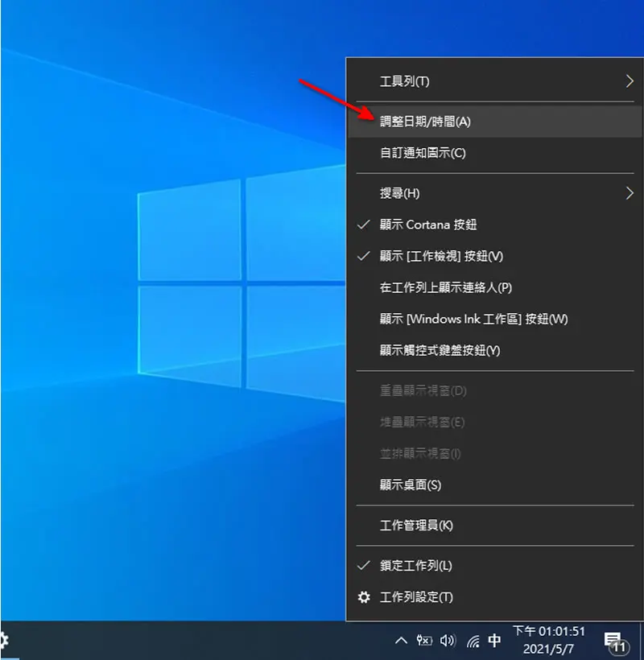Click the gear icon on the taskbar's left

(3, 641)
